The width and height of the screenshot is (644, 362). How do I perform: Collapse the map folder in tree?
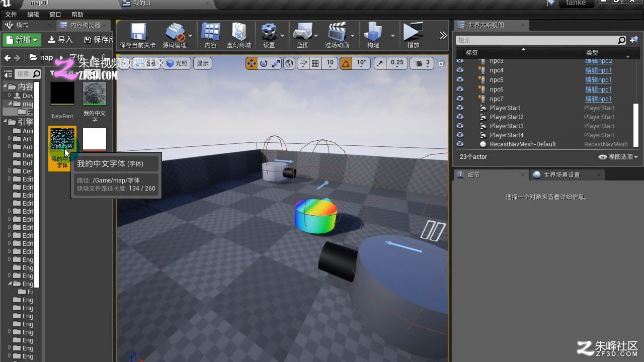[10, 104]
